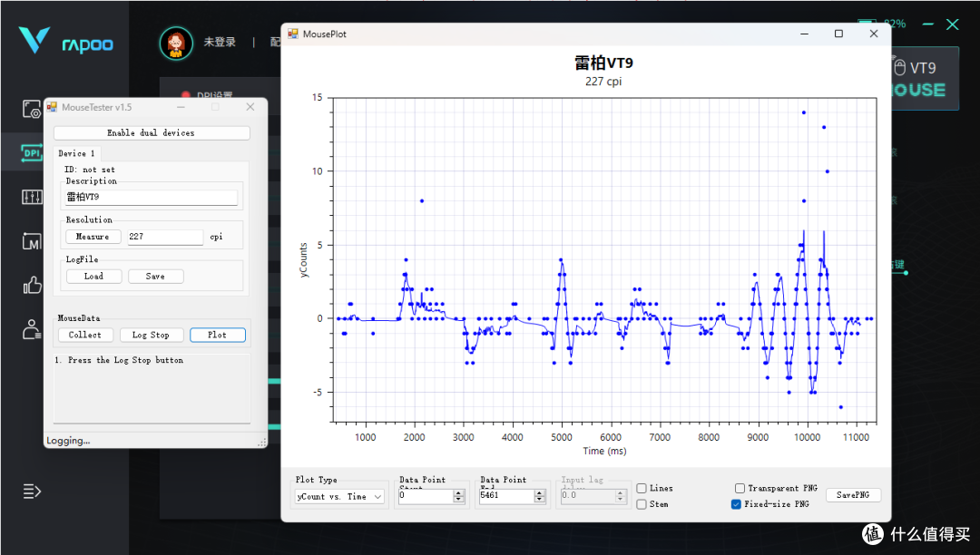Click the thumbs-up sidebar icon
The width and height of the screenshot is (980, 555).
[x=32, y=286]
